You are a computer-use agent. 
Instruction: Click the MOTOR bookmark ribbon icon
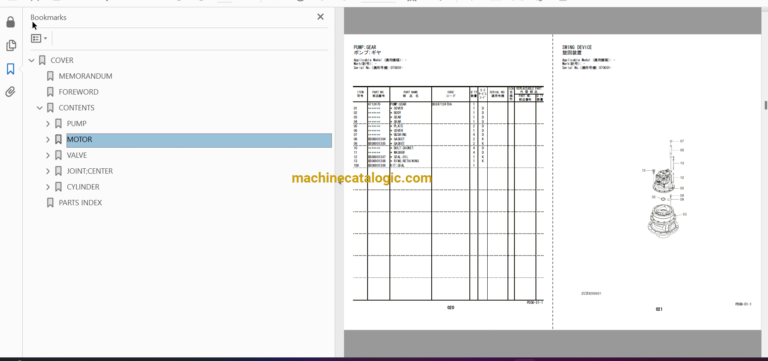coord(58,140)
